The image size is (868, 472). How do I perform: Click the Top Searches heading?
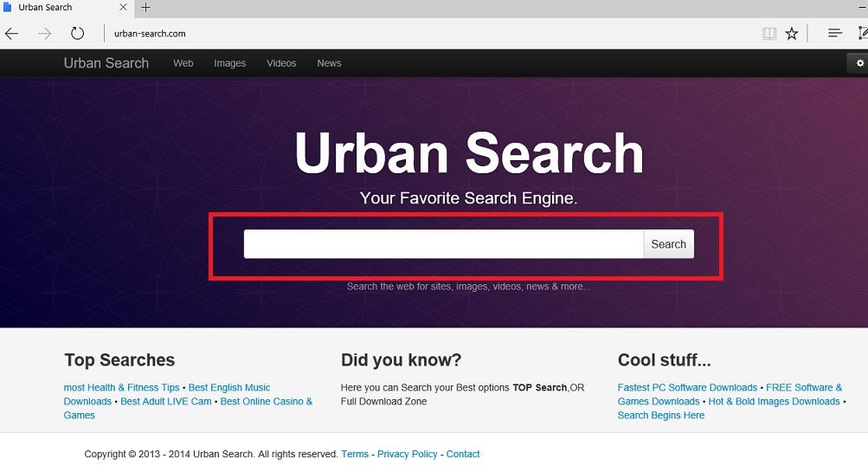[x=119, y=360]
